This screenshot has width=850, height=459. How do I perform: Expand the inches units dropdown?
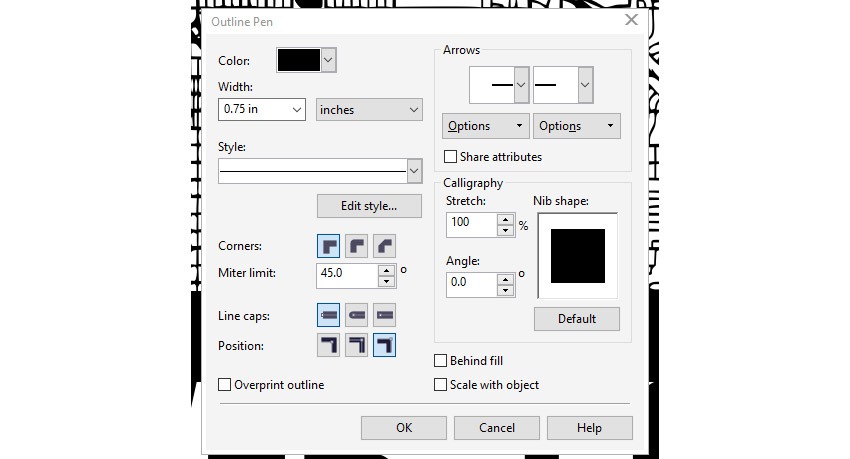coord(413,110)
